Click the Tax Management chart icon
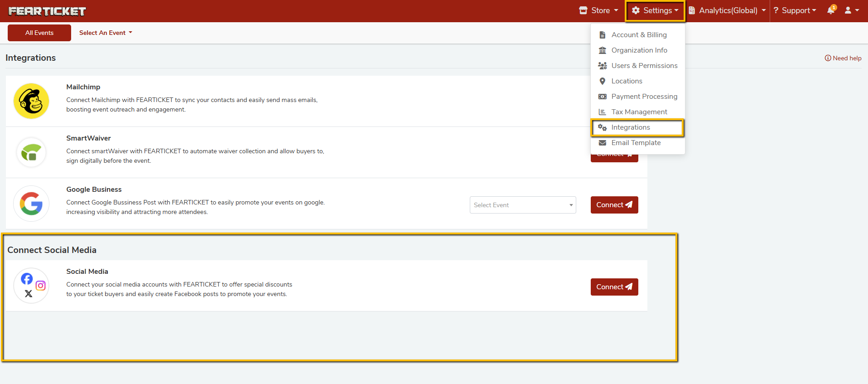The image size is (868, 384). [603, 112]
